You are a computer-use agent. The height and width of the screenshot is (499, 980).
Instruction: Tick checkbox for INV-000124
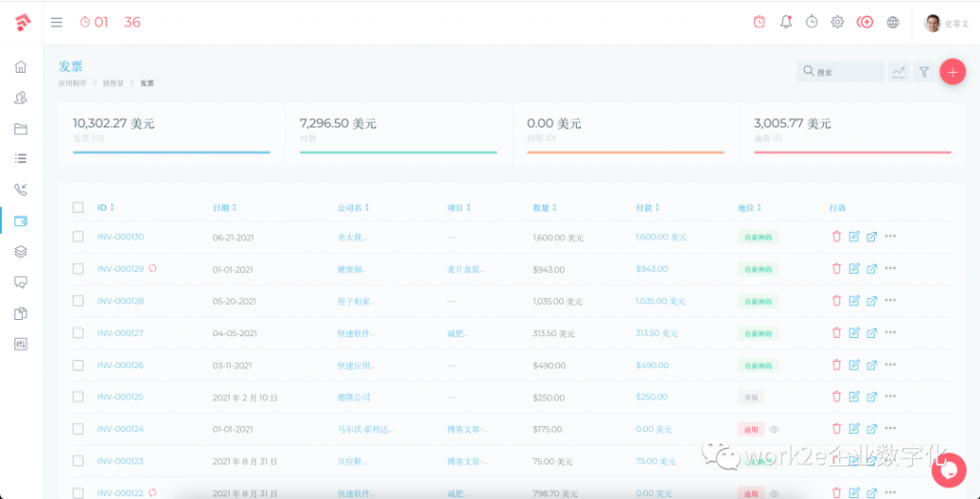click(78, 428)
